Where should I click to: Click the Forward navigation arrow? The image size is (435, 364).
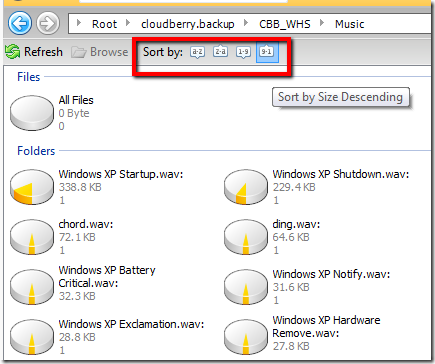pos(48,23)
